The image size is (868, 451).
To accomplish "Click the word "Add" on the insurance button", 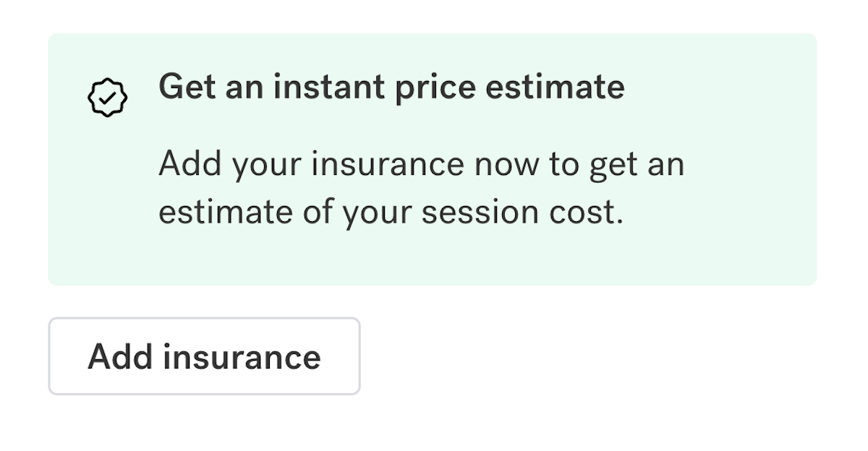I will click(119, 356).
